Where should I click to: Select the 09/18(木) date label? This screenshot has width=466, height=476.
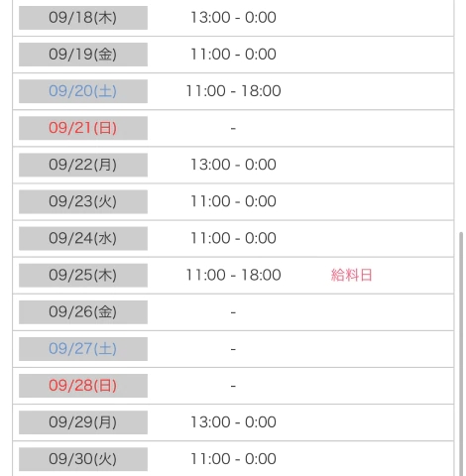[83, 18]
